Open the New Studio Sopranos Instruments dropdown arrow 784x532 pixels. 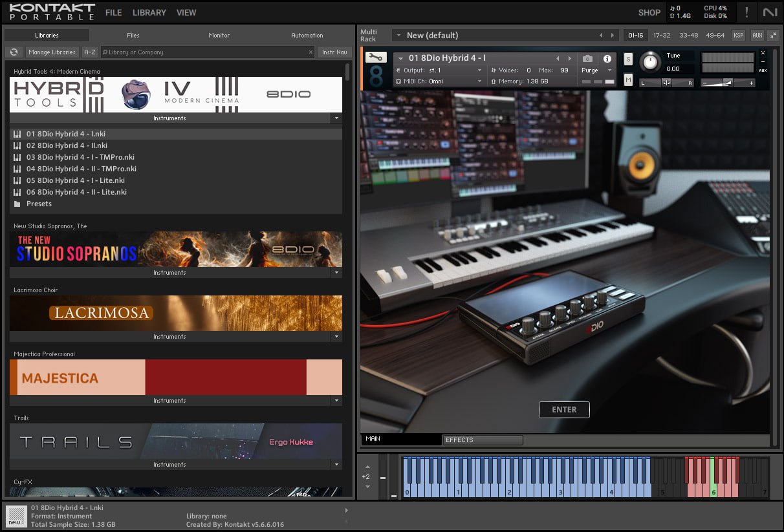(336, 273)
